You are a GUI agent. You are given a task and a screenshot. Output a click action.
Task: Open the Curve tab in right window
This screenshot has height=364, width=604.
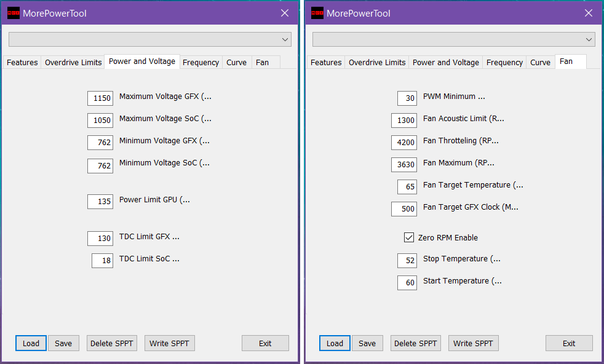541,62
